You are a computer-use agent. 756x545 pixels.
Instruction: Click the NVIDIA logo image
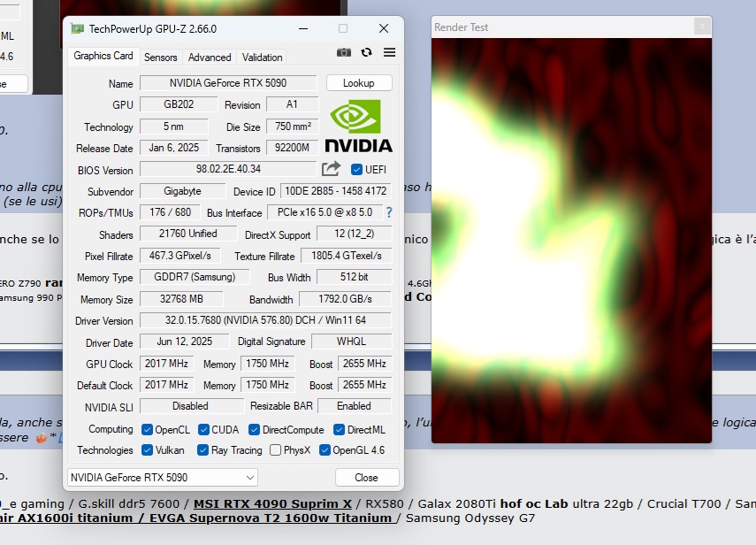click(x=358, y=126)
